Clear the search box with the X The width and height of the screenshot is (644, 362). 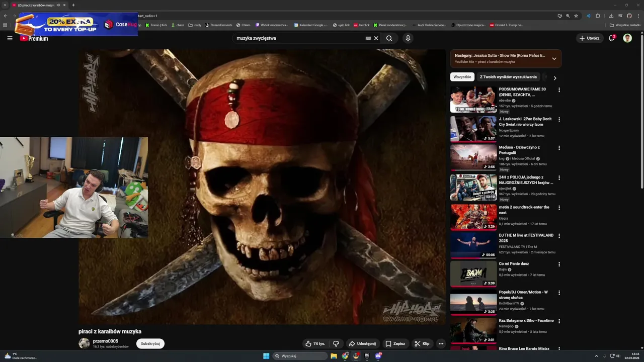[376, 38]
